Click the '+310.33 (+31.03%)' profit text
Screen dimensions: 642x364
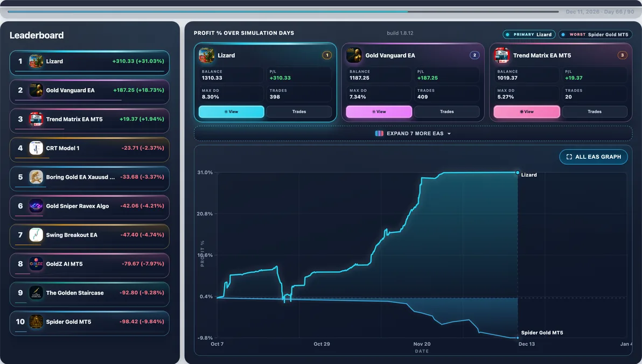(x=138, y=61)
